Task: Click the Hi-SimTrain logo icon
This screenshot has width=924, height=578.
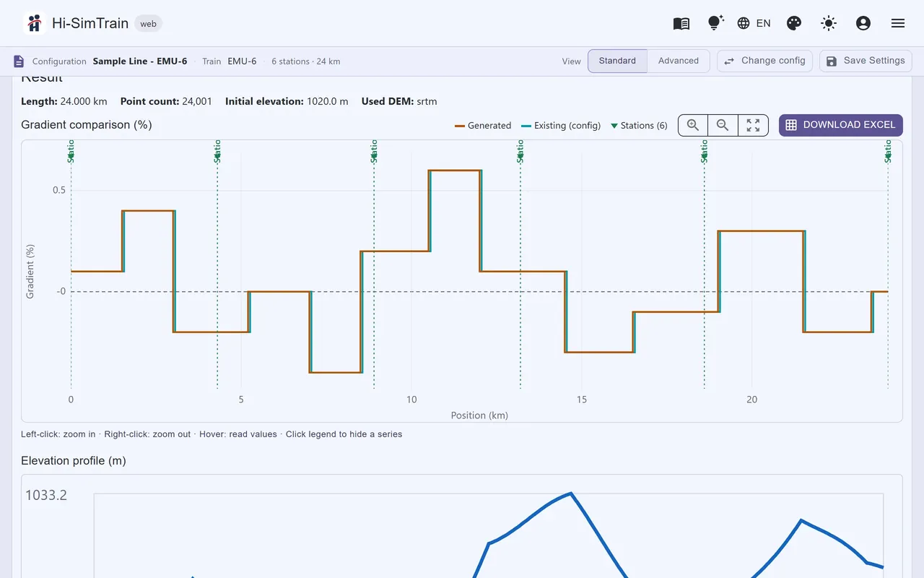Action: [x=34, y=23]
